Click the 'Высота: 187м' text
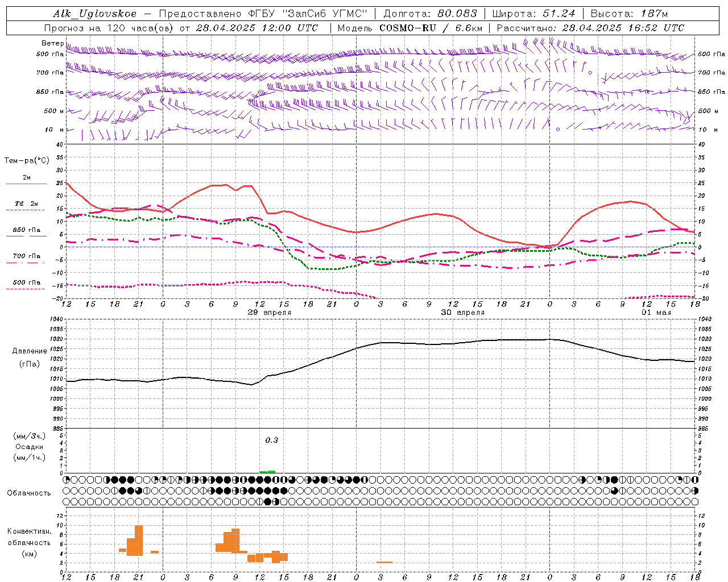Viewport: 728px width, 582px height. pyautogui.click(x=629, y=14)
